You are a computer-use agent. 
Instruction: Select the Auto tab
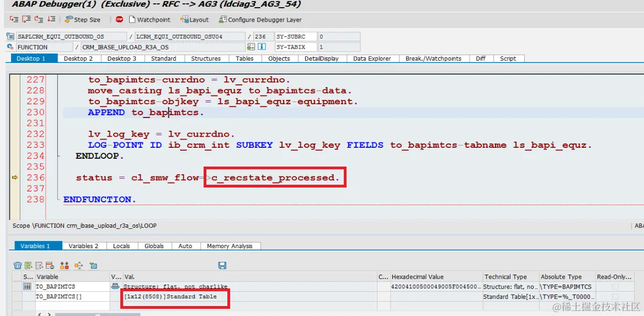(185, 246)
